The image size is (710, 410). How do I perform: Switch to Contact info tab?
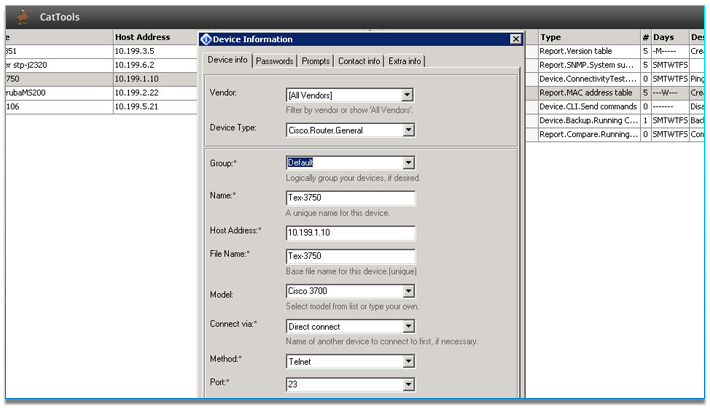pyautogui.click(x=359, y=61)
